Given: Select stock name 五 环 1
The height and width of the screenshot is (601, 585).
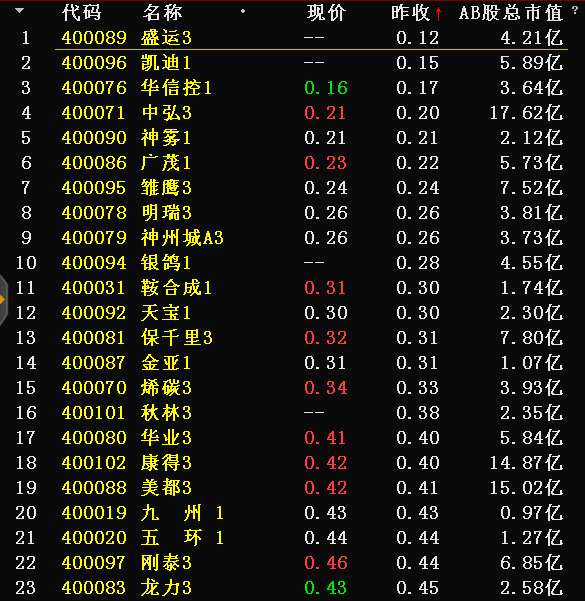Looking at the screenshot, I should 182,538.
